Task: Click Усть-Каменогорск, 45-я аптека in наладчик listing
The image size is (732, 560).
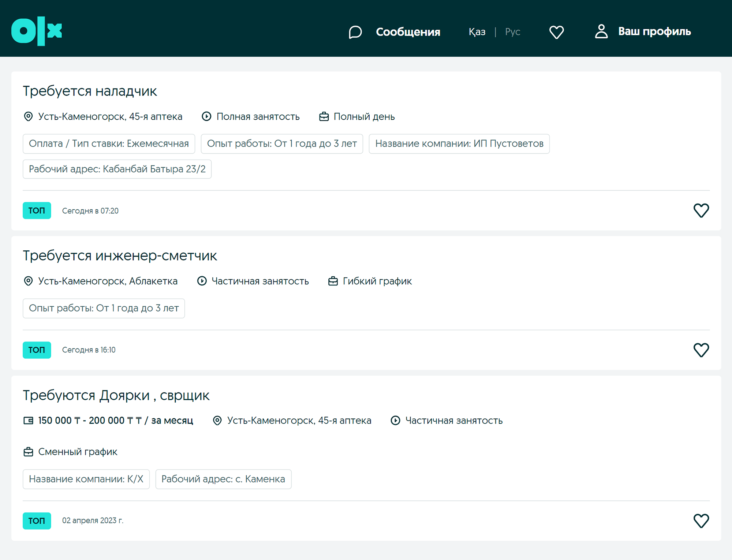Action: [x=110, y=116]
